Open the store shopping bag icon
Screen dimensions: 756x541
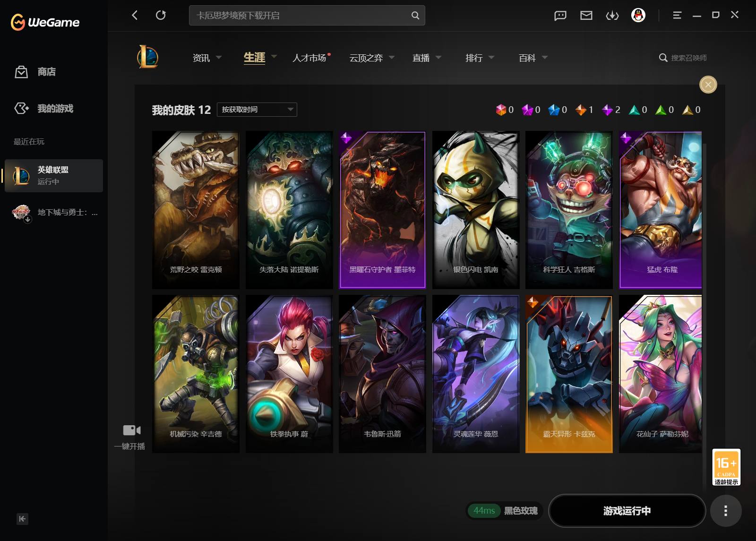pyautogui.click(x=21, y=72)
